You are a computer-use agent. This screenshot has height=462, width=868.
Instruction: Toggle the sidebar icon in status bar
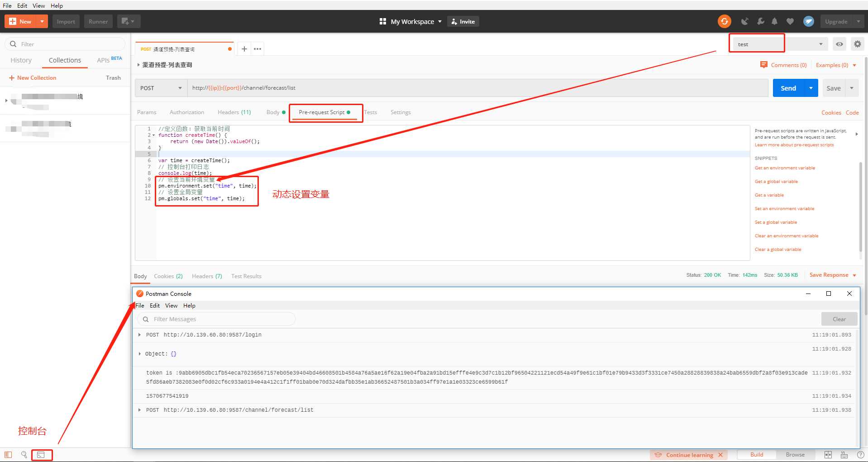tap(8, 455)
